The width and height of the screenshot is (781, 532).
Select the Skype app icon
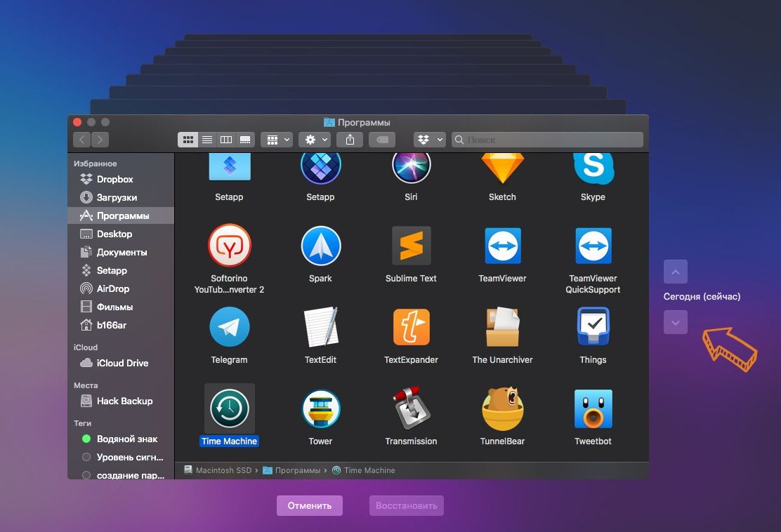(593, 168)
